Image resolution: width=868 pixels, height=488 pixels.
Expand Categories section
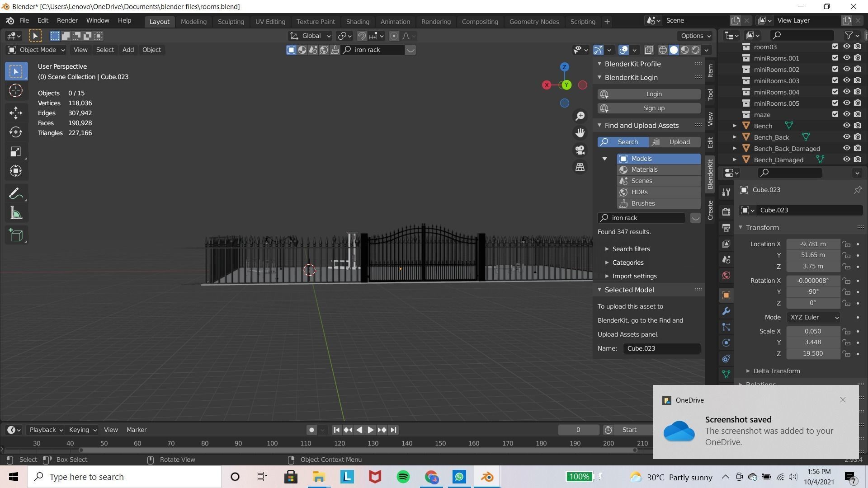point(627,263)
